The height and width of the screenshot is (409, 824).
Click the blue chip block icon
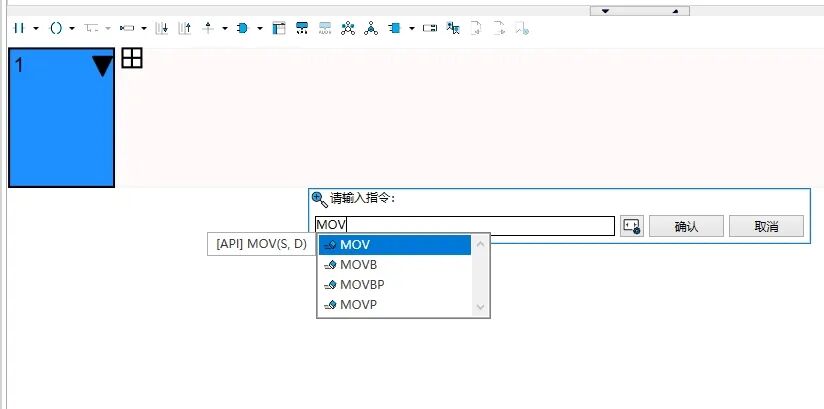coord(395,28)
